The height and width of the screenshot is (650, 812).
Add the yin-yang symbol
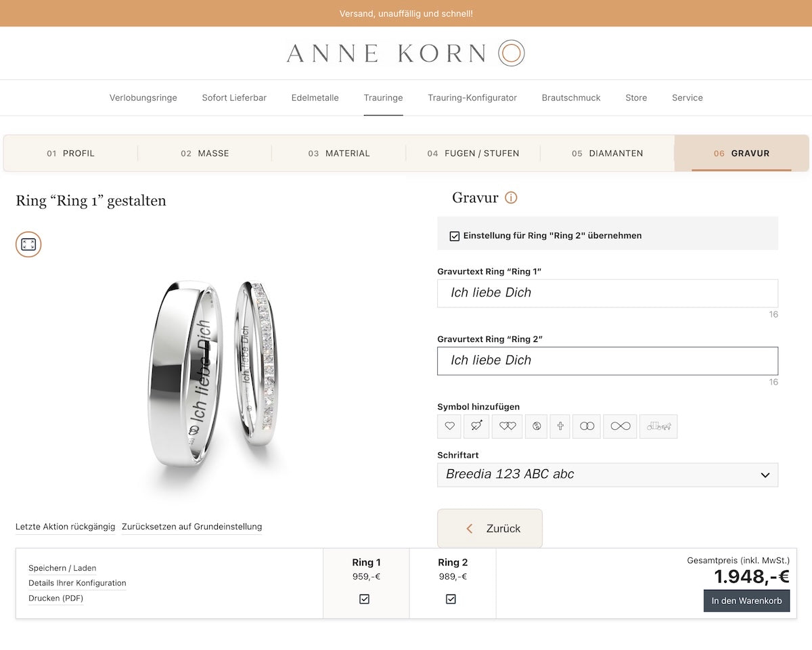coord(536,426)
